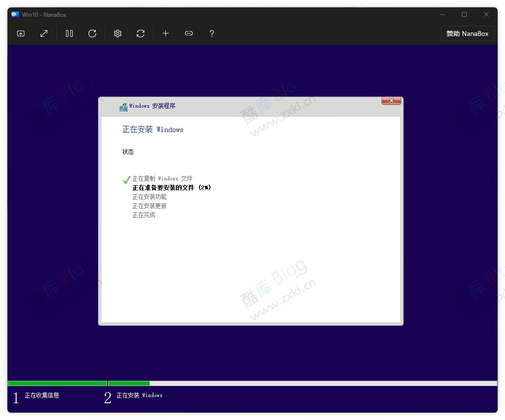Click the 正在完成 status item

click(143, 215)
